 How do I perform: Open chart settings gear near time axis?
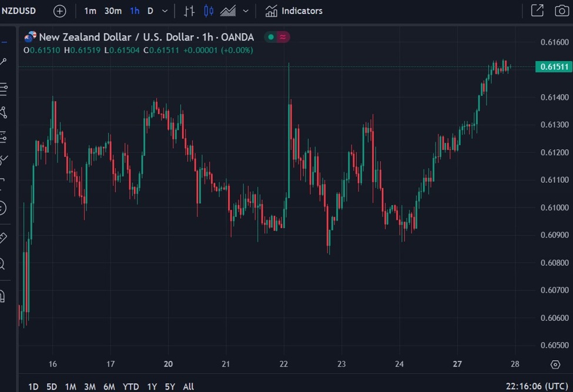(x=555, y=364)
